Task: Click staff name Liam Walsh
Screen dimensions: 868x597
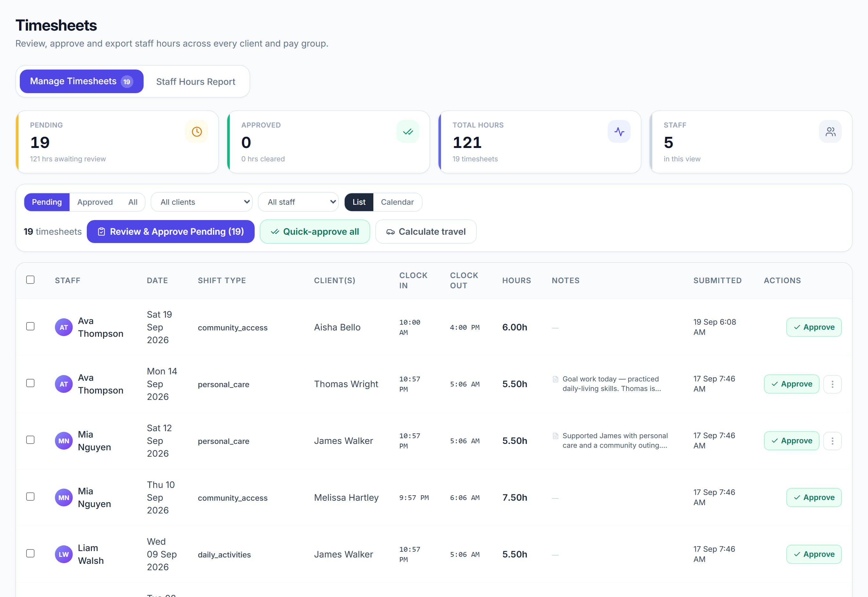Action: point(91,554)
